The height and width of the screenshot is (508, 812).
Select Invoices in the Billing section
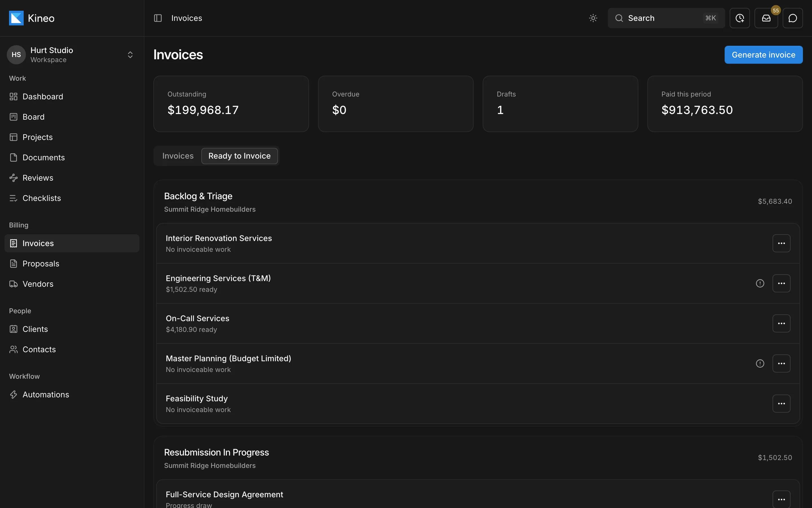click(x=72, y=243)
